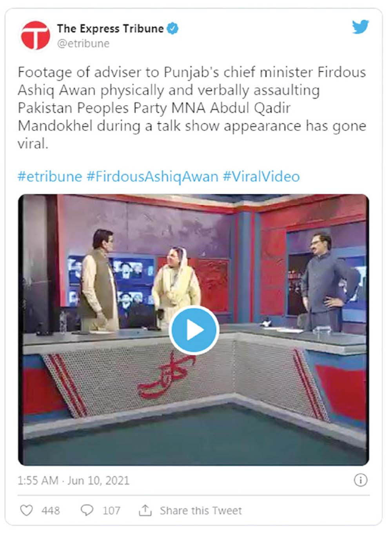Click the @etribune handle
392x536 pixels.
pyautogui.click(x=83, y=44)
